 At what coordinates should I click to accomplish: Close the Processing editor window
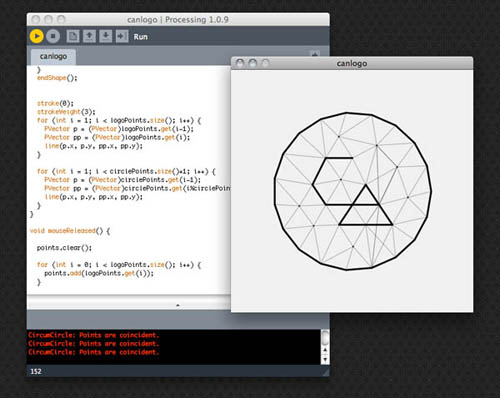[x=35, y=20]
